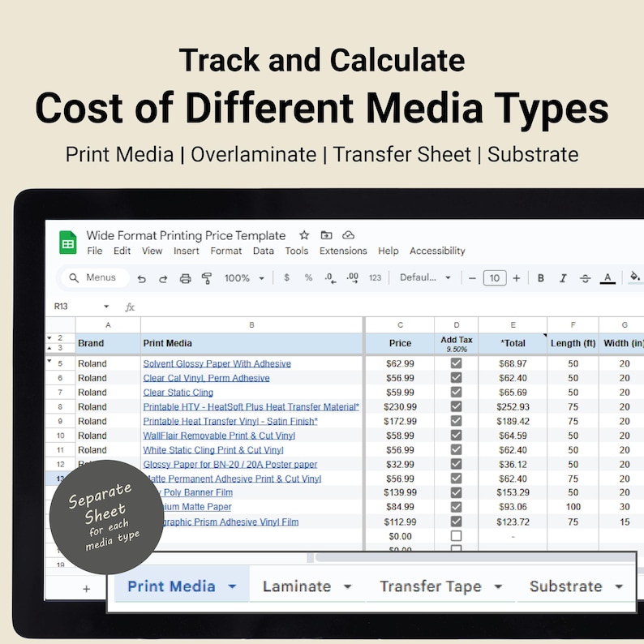Uncheck Add Tax for Printable Heat Transfer Vinyl
The height and width of the screenshot is (644, 644).
click(x=456, y=421)
